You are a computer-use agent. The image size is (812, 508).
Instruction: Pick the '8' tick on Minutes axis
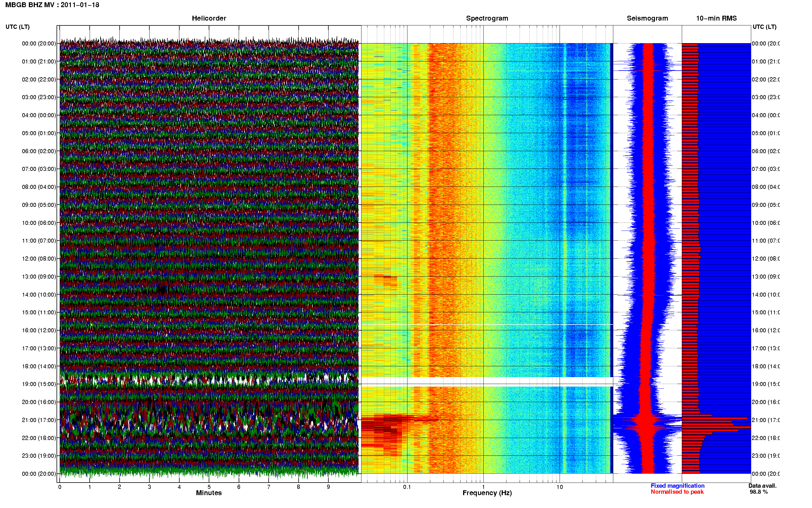click(x=298, y=487)
